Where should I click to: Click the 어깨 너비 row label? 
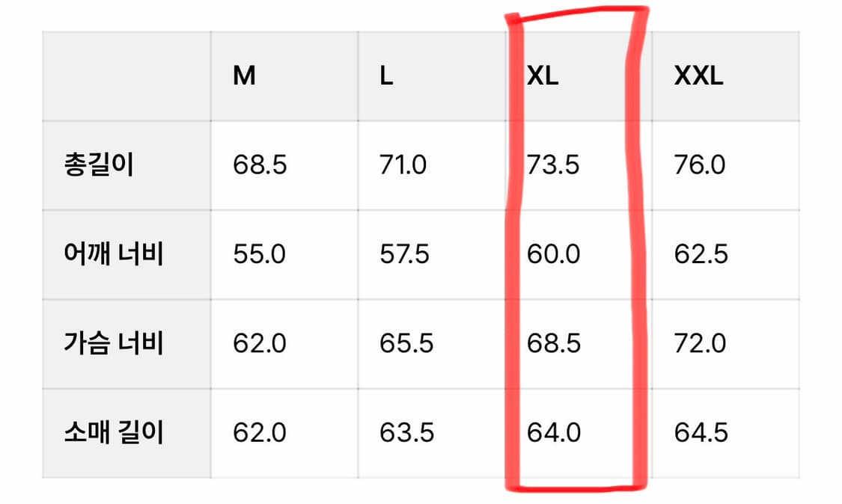114,254
